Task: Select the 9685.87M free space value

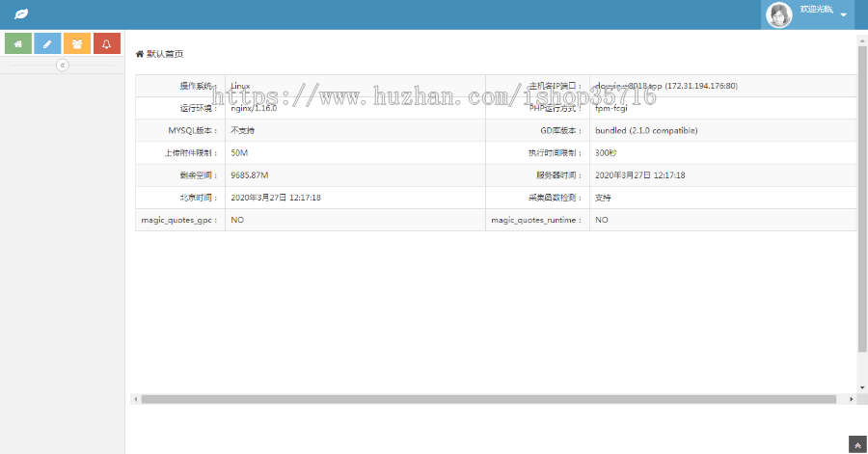Action: (x=250, y=175)
